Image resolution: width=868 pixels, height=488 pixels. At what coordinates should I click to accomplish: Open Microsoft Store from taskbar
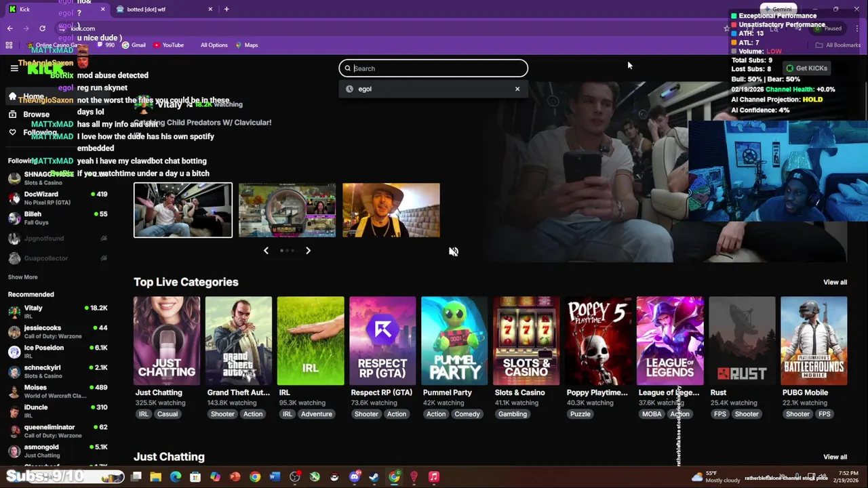(x=195, y=477)
